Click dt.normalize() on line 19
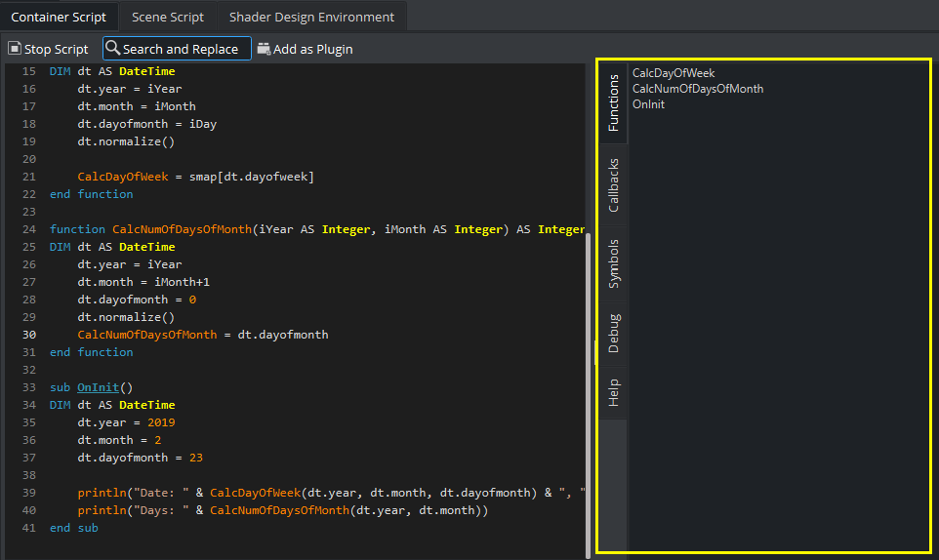The height and width of the screenshot is (560, 939). click(x=126, y=141)
